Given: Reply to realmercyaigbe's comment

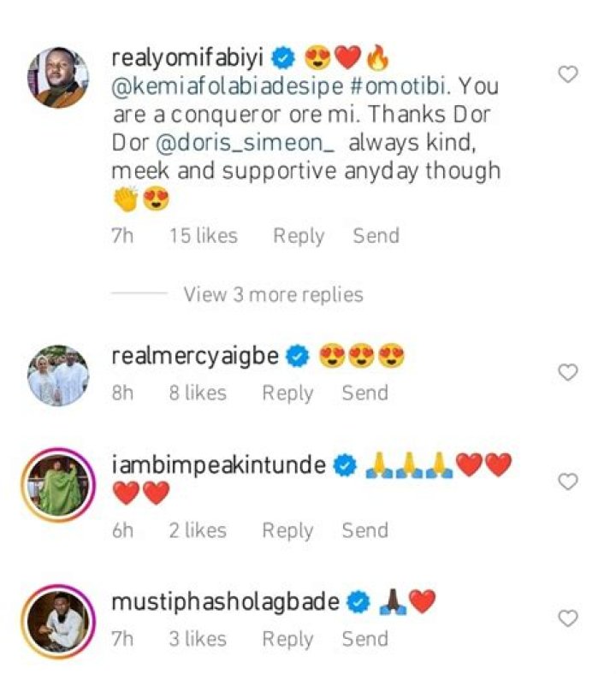Looking at the screenshot, I should coord(287,393).
